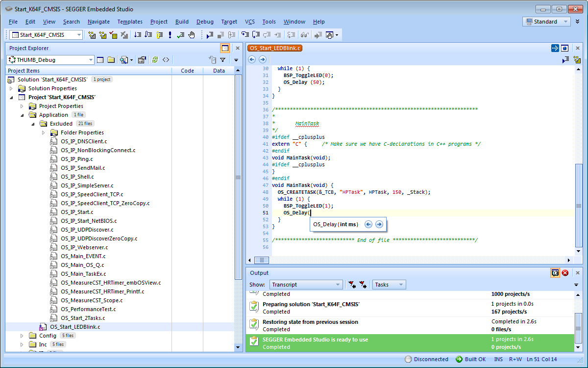Click the Project Explorer vertical scrollbar thumb

pos(239,178)
